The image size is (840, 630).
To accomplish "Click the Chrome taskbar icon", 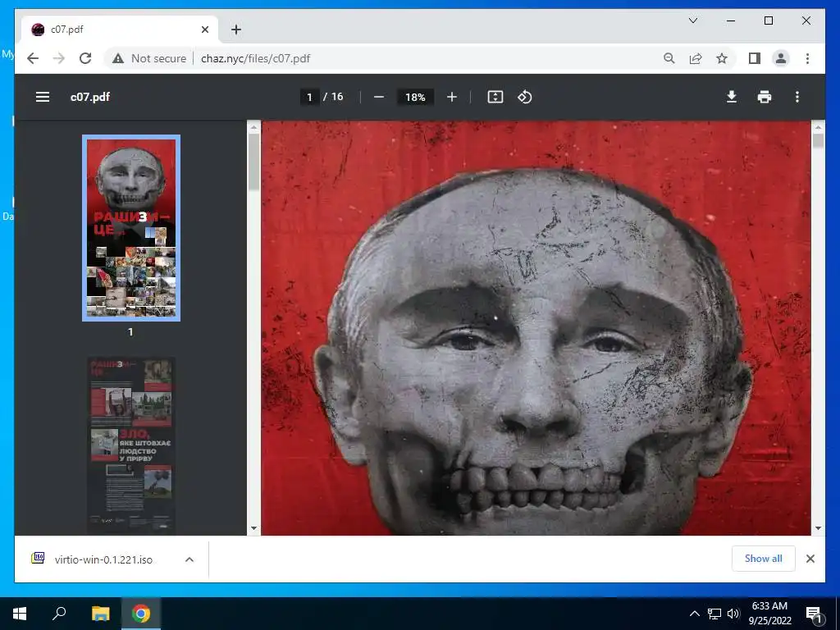I will pos(141,614).
